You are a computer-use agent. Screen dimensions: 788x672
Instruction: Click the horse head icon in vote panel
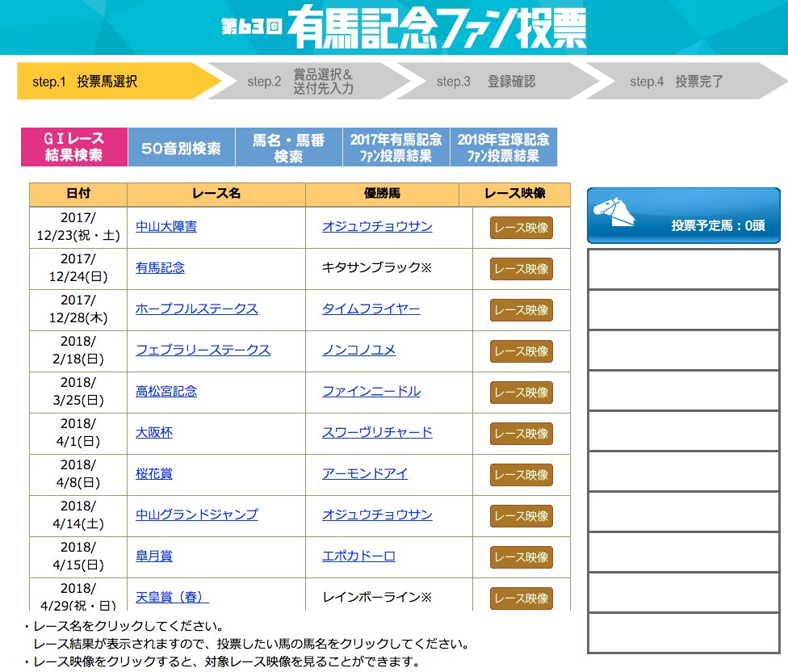click(614, 212)
